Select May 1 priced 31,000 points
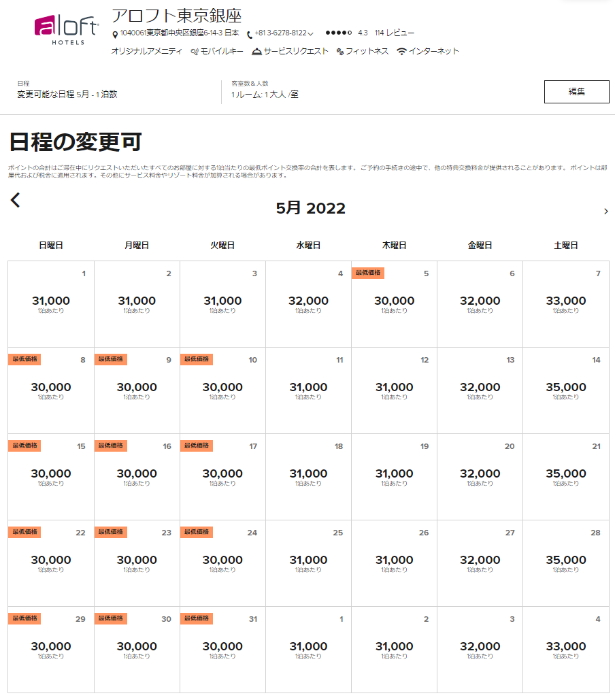 coord(51,303)
